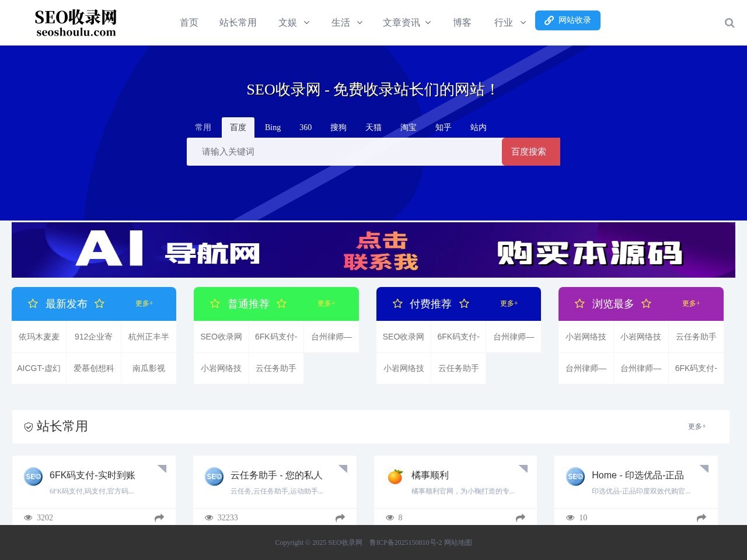747x560 pixels.
Task: Click the link icon inside 网站收录 button
Action: (549, 20)
